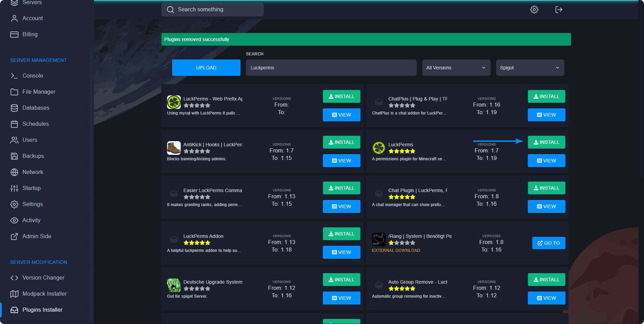Click the AntiKick boot plugin thumbnail
Image resolution: width=644 pixels, height=324 pixels.
pos(174,148)
